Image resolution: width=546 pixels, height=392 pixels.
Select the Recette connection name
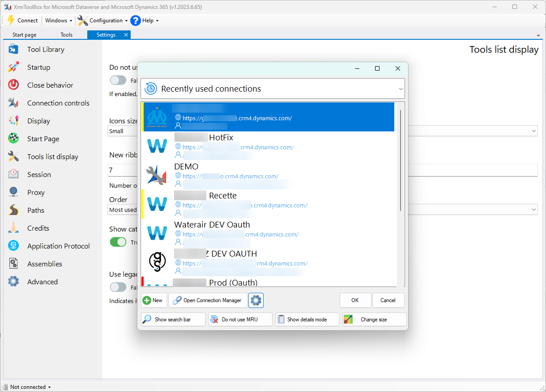223,195
